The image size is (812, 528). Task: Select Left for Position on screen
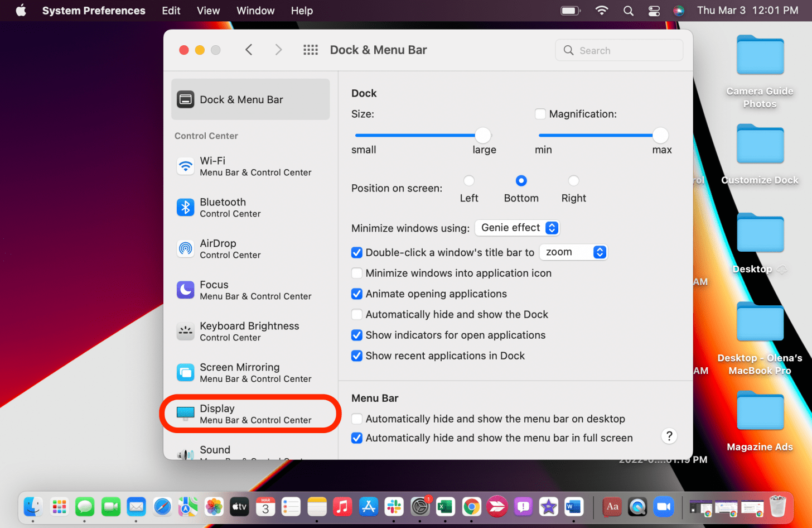pos(469,180)
